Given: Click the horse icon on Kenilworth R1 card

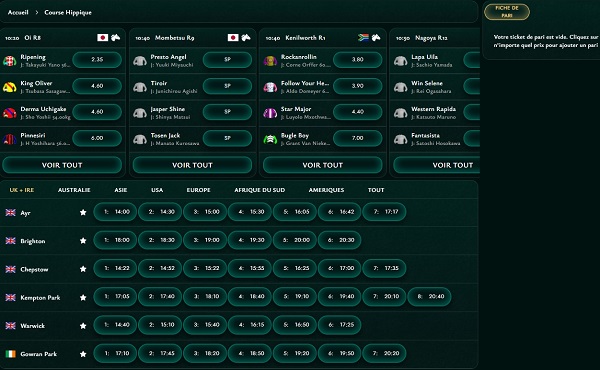Looking at the screenshot, I should coord(376,37).
